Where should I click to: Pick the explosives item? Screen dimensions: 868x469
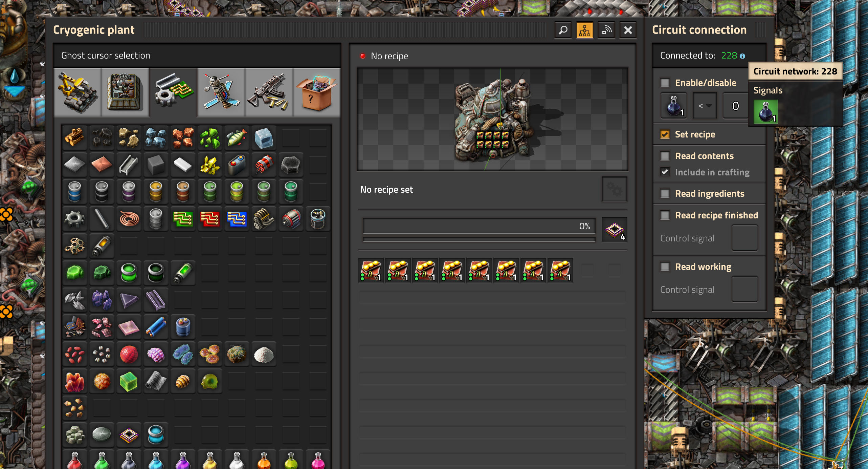[264, 165]
